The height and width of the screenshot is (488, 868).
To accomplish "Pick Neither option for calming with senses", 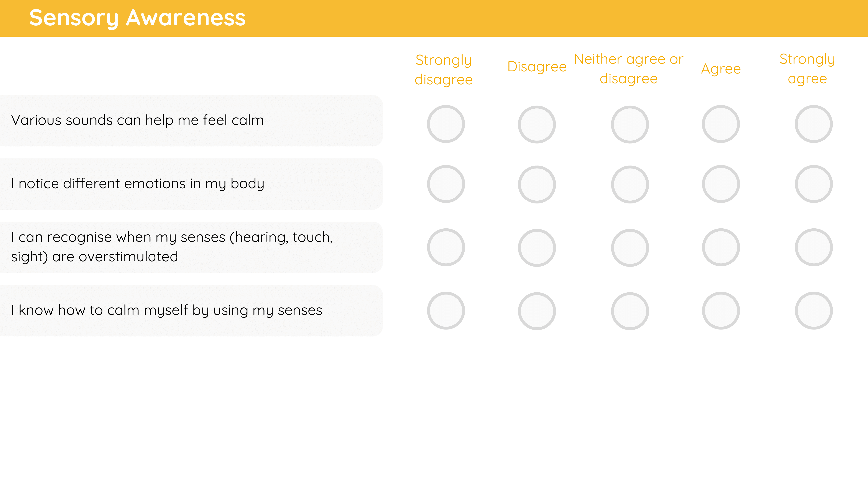I will (x=630, y=311).
